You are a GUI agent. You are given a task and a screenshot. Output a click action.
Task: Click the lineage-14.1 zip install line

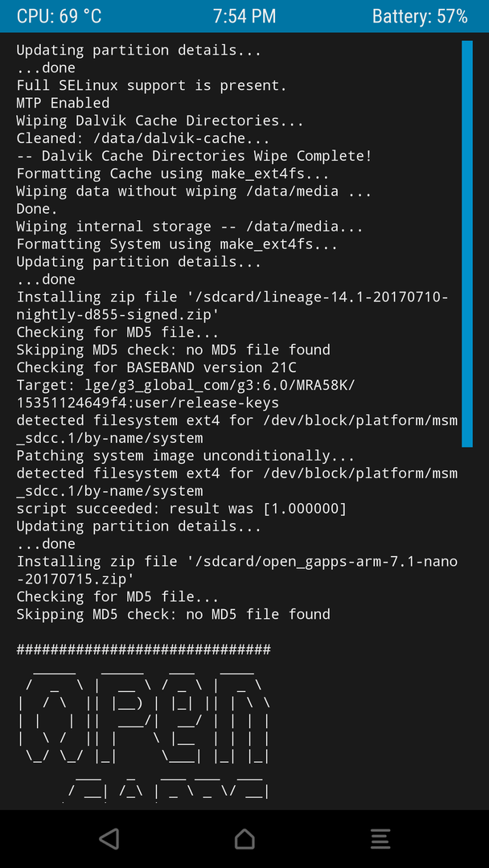click(232, 305)
